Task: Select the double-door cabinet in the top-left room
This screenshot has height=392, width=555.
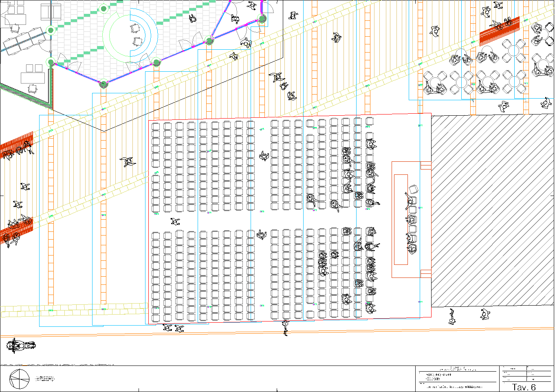Action: click(x=51, y=12)
